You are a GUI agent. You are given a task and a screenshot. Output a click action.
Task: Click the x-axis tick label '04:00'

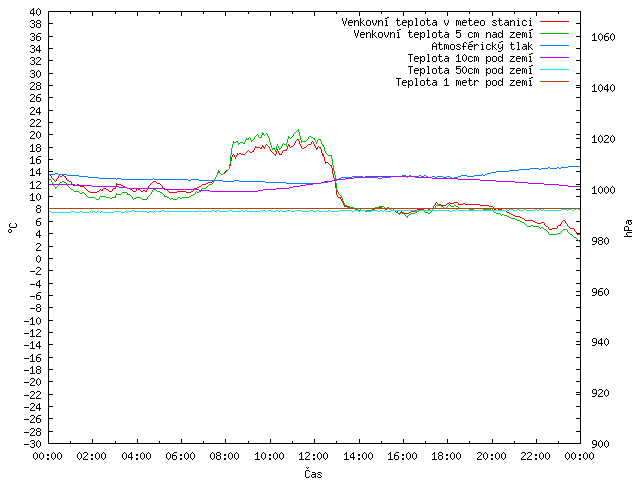coord(136,456)
